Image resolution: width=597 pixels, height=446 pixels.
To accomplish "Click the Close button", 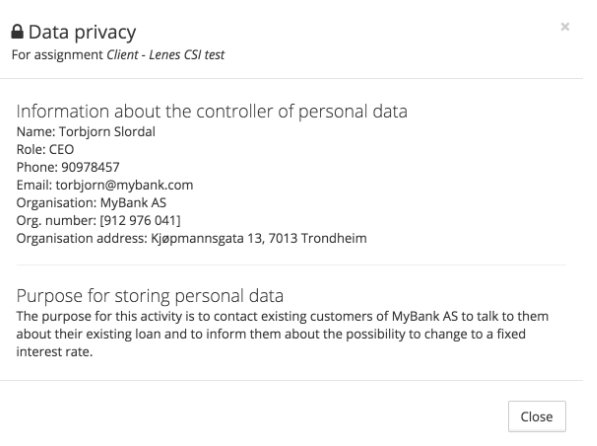I will [x=537, y=416].
